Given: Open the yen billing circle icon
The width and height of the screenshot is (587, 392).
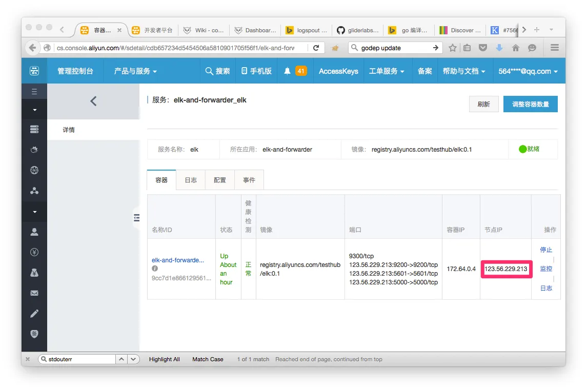Looking at the screenshot, I should [x=34, y=252].
